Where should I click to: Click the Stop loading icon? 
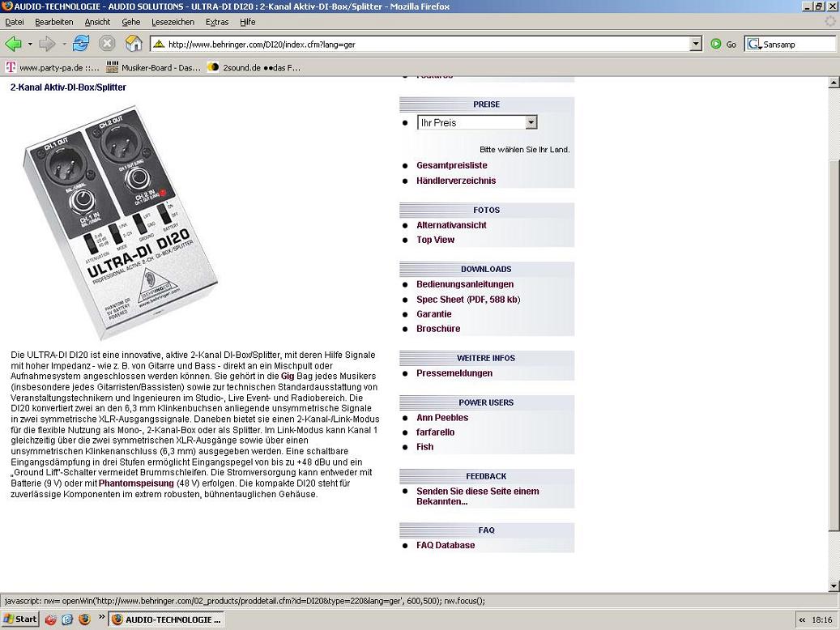[x=107, y=44]
